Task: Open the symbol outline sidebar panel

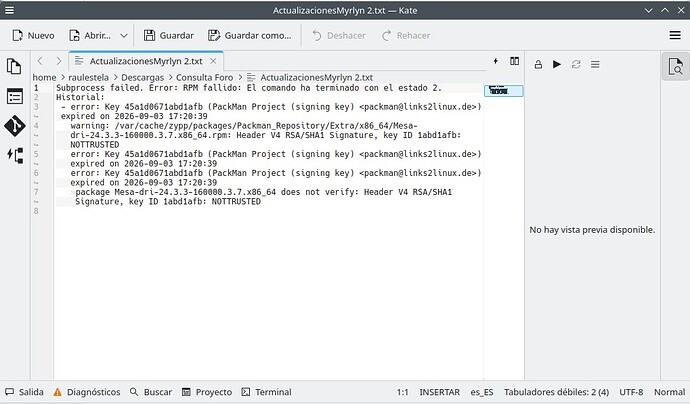Action: (x=15, y=155)
